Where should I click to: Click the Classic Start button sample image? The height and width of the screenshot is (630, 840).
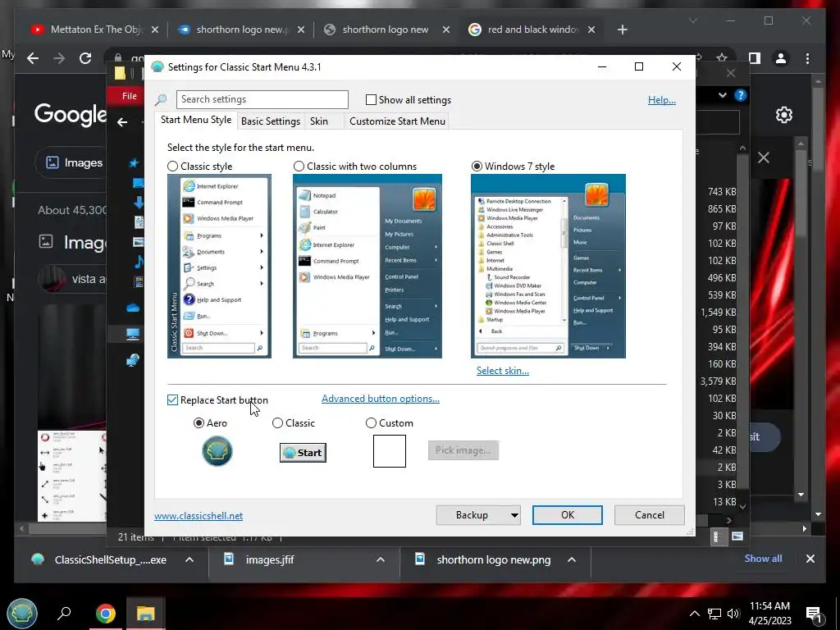pyautogui.click(x=303, y=453)
